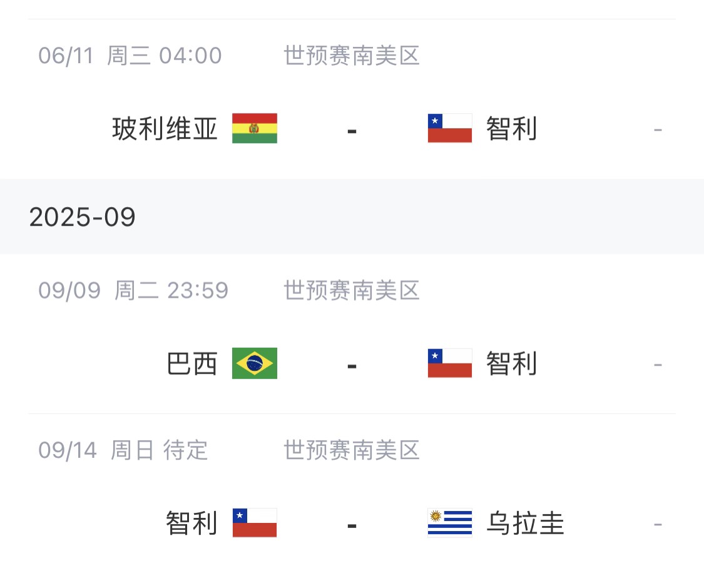
Task: Select the 09/09 周二 23:59 match time
Action: [133, 290]
